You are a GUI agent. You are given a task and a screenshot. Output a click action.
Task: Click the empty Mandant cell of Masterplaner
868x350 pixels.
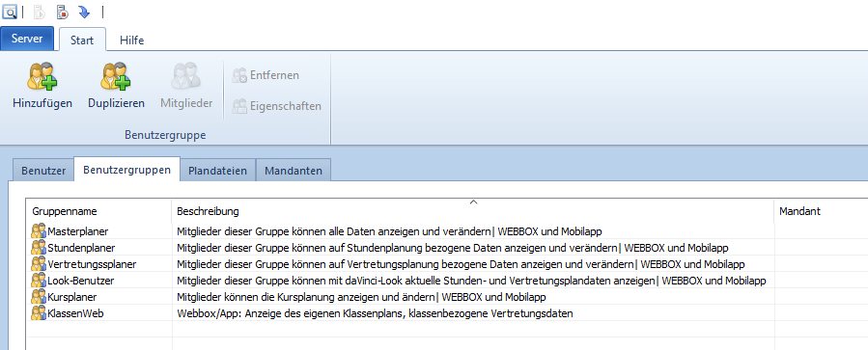pyautogui.click(x=821, y=231)
